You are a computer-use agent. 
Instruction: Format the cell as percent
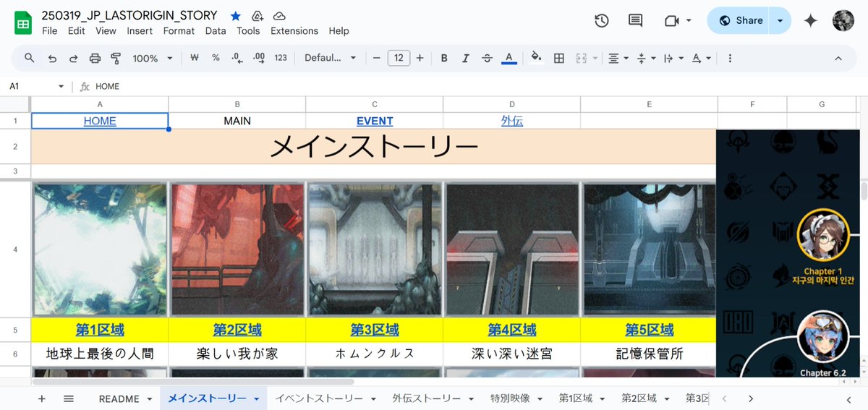tap(216, 58)
